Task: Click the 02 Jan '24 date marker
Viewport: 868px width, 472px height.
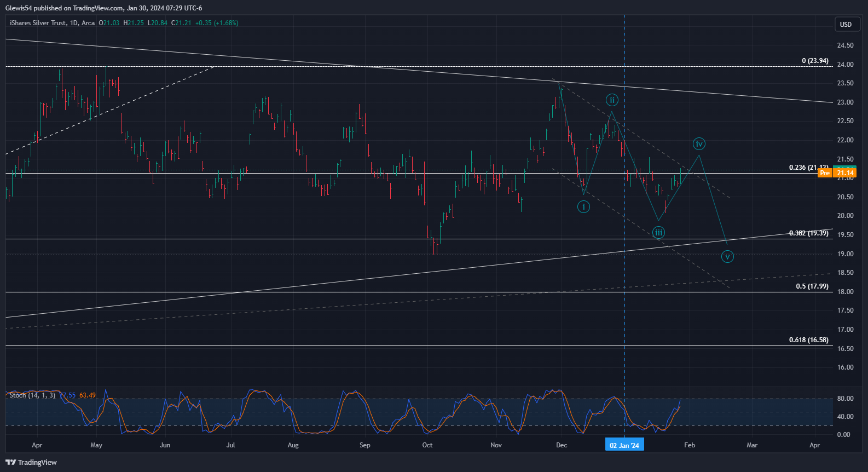Action: [x=624, y=445]
